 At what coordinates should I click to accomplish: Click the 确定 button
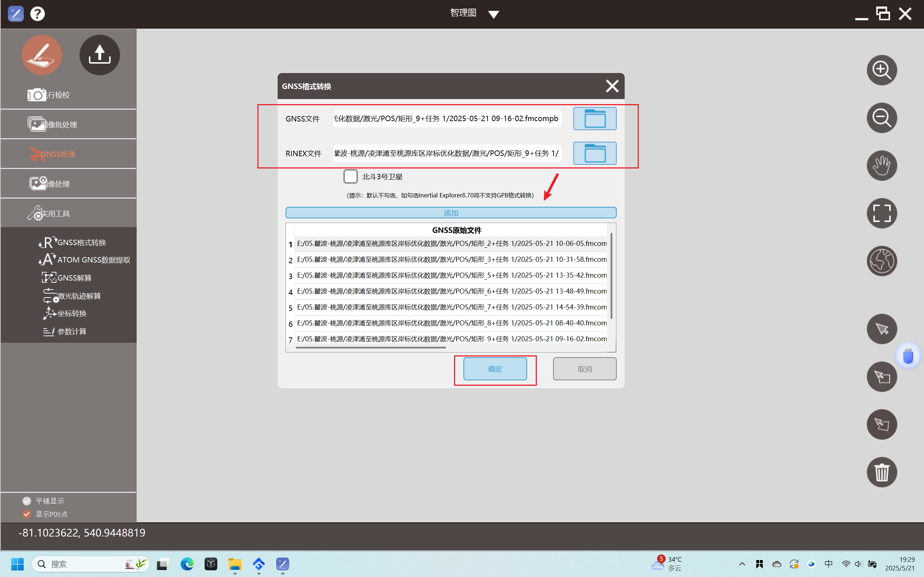point(495,369)
